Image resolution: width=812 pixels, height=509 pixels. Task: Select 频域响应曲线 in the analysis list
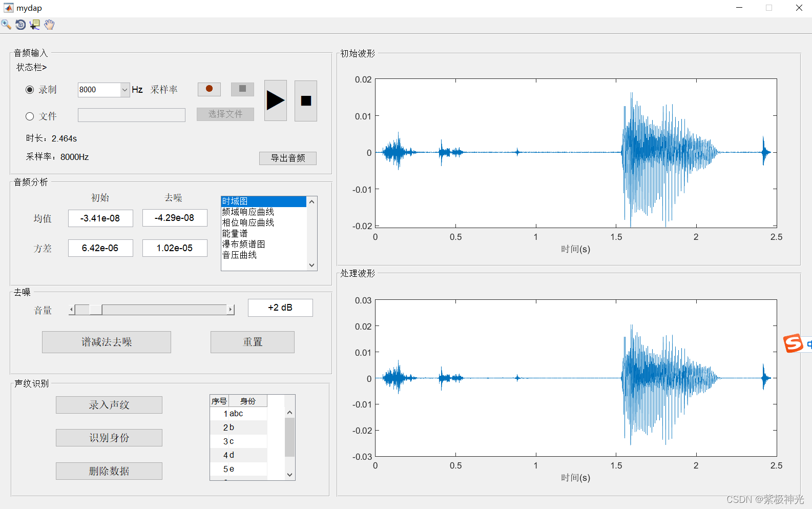(263, 212)
